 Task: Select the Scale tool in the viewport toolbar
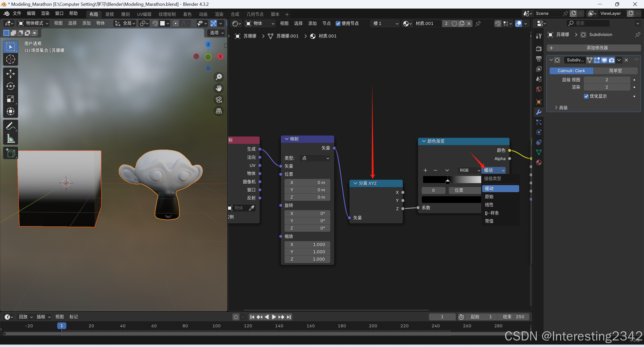(x=10, y=99)
